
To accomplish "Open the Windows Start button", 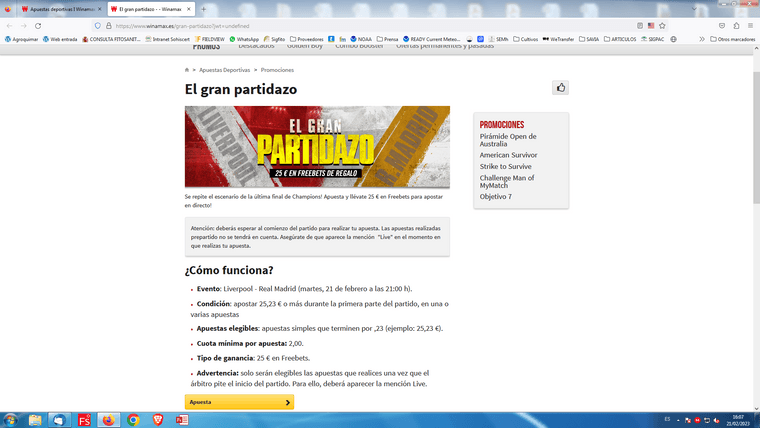I will point(10,420).
